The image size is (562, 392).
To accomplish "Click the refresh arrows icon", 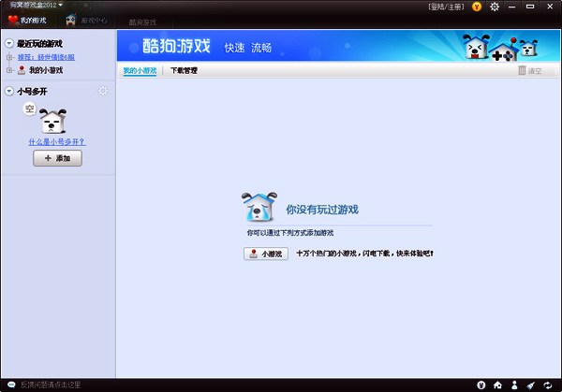I will coord(548,385).
